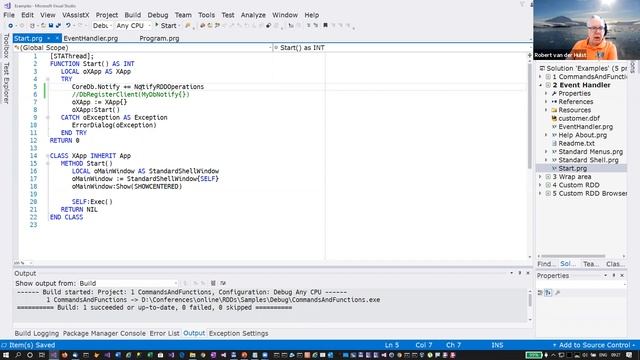Click the taskbar search magnifier
Viewport: 640px width, 360px height.
point(18,355)
